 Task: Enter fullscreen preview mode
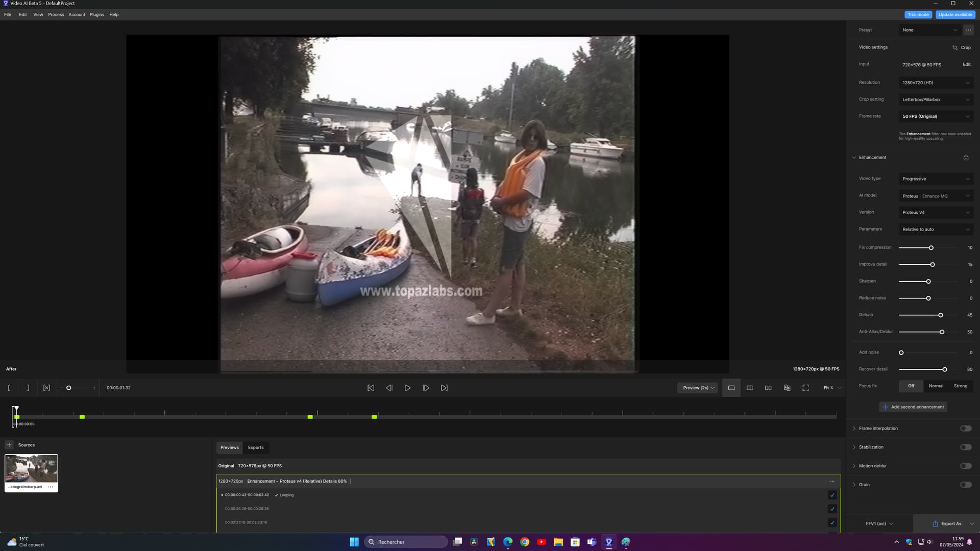click(805, 388)
